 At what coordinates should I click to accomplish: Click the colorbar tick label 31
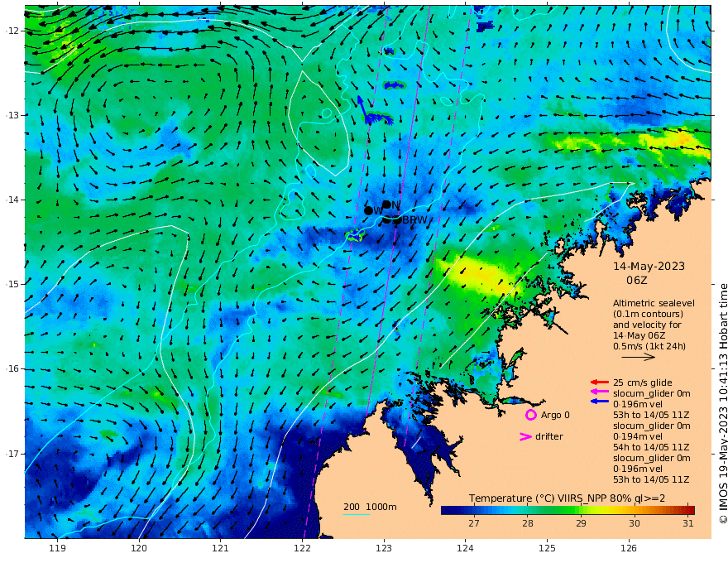tap(688, 523)
